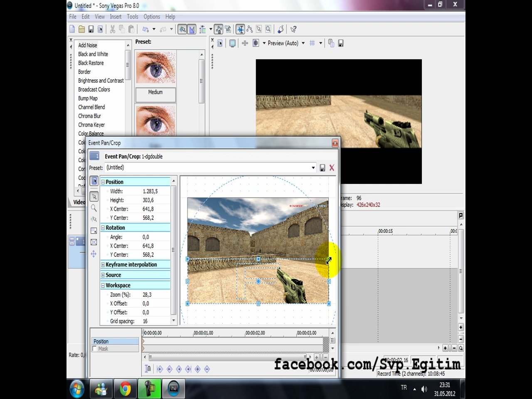Toggle Auto Ripple icon in the toolbar
The image size is (532, 399).
202,29
